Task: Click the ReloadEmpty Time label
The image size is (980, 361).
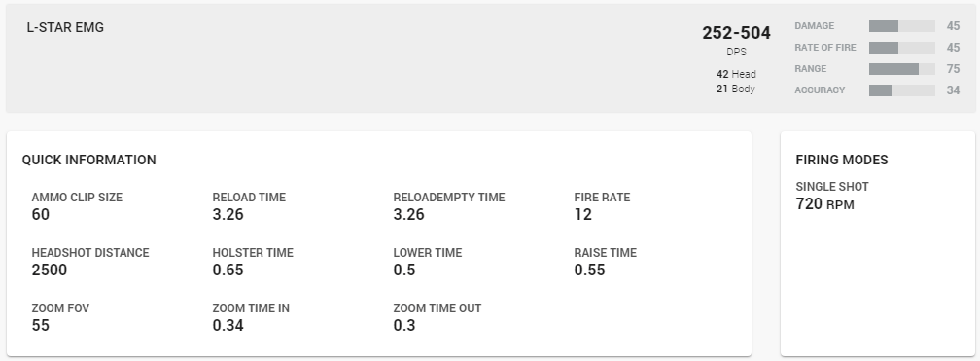Action: click(x=449, y=198)
